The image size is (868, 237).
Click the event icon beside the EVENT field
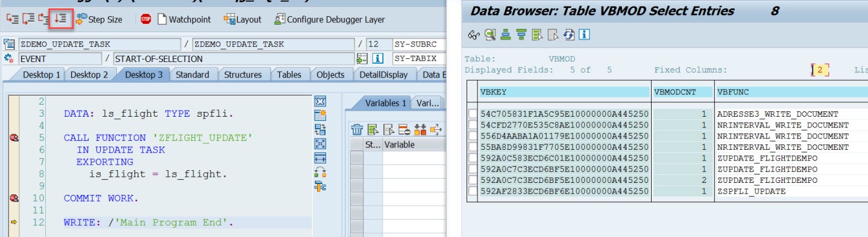[9, 58]
